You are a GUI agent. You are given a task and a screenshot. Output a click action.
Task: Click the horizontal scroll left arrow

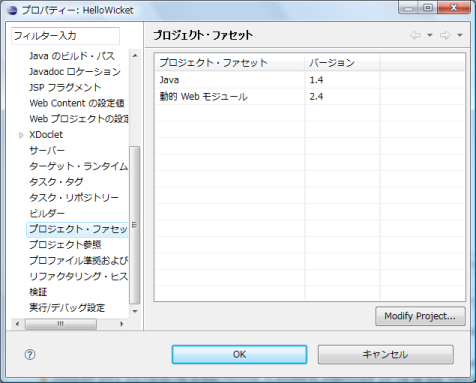(17, 324)
